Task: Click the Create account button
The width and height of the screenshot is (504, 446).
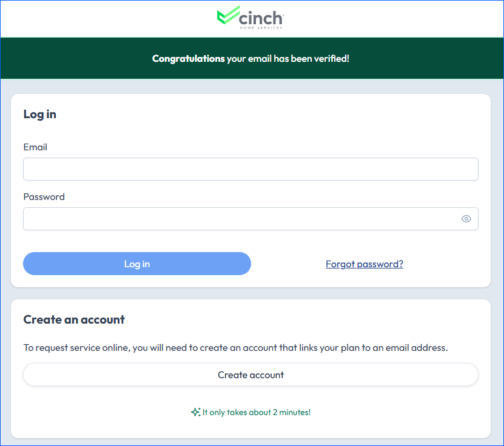Action: pos(250,374)
